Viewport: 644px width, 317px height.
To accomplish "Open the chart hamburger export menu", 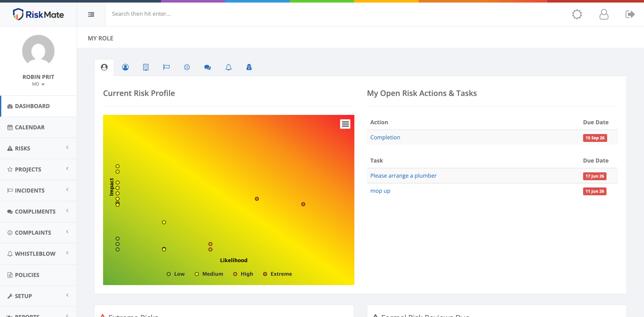I will 345,124.
